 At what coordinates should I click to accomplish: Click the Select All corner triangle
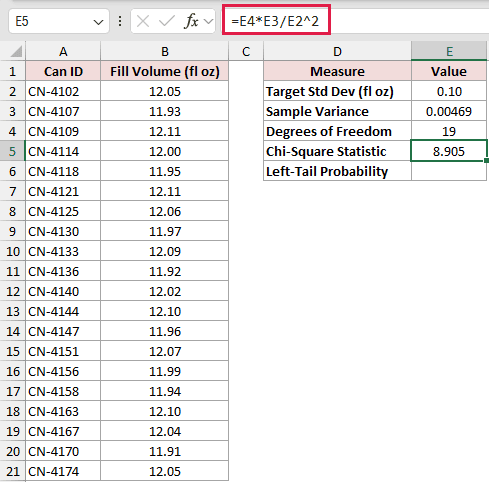(16, 52)
